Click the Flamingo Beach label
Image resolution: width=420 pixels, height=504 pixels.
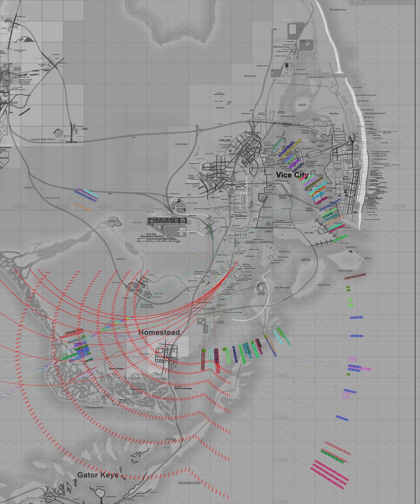[x=95, y=408]
